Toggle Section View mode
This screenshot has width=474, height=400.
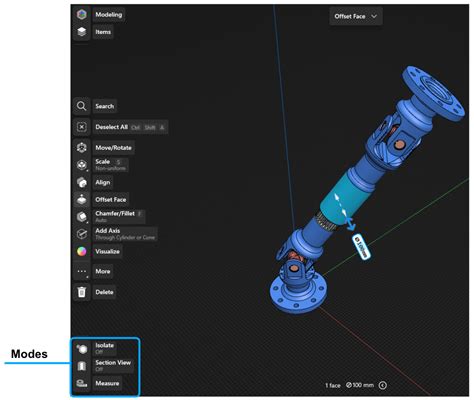(x=82, y=366)
